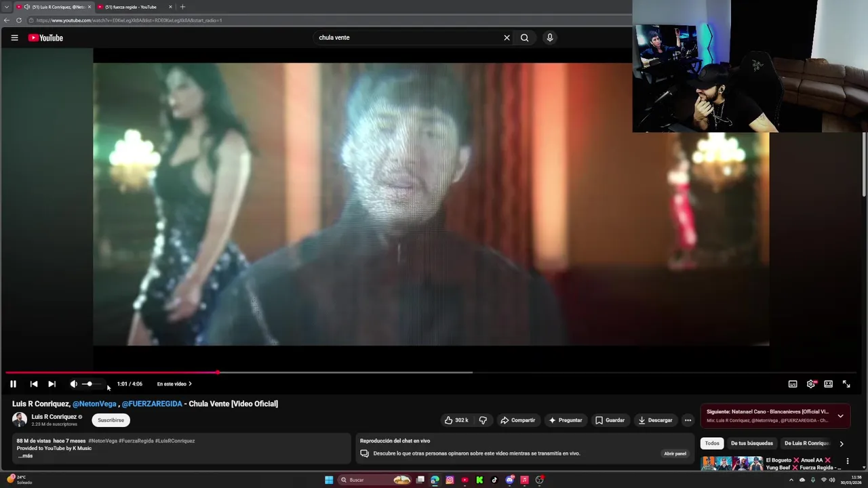Show more filter chips with right arrow
The height and width of the screenshot is (488, 868).
[x=842, y=444]
